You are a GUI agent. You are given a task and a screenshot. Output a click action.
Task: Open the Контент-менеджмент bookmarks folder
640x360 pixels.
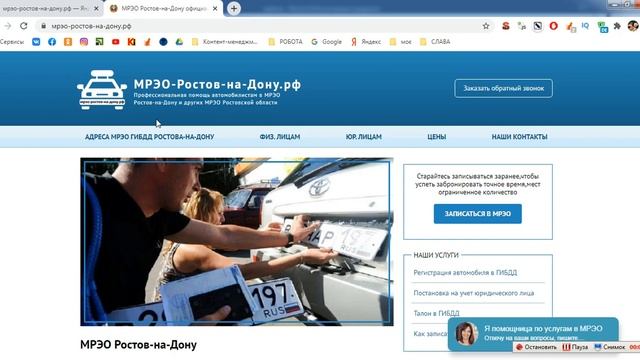(x=225, y=42)
